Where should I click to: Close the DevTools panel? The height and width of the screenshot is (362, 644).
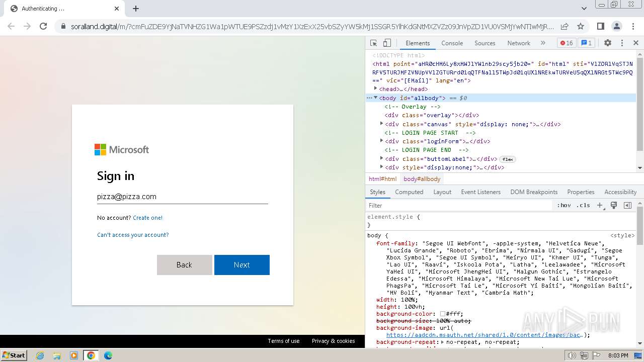[x=636, y=43]
